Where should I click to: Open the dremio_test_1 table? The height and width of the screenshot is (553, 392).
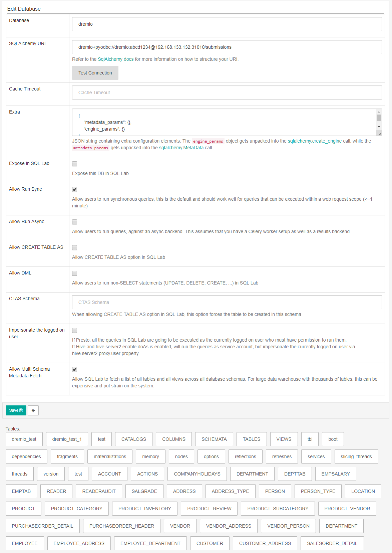click(67, 439)
